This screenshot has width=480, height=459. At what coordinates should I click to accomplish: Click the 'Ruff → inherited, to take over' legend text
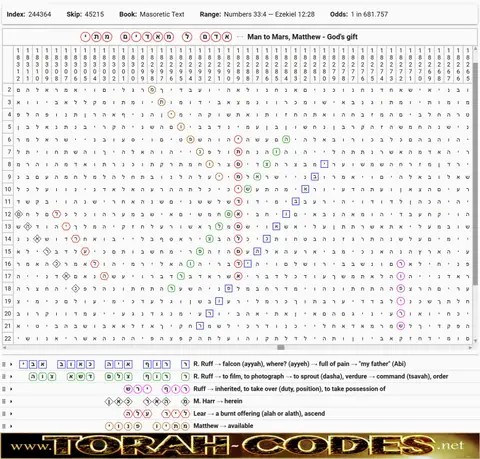point(289,389)
